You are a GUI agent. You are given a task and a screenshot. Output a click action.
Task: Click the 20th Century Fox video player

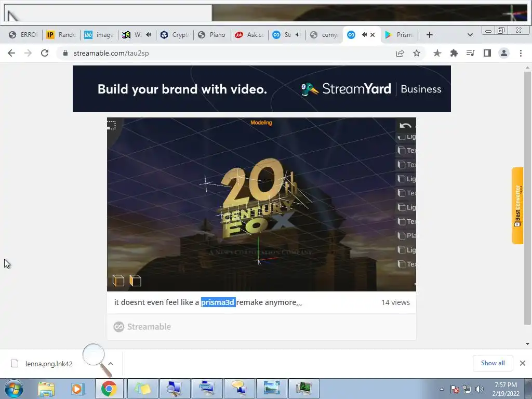pyautogui.click(x=262, y=204)
